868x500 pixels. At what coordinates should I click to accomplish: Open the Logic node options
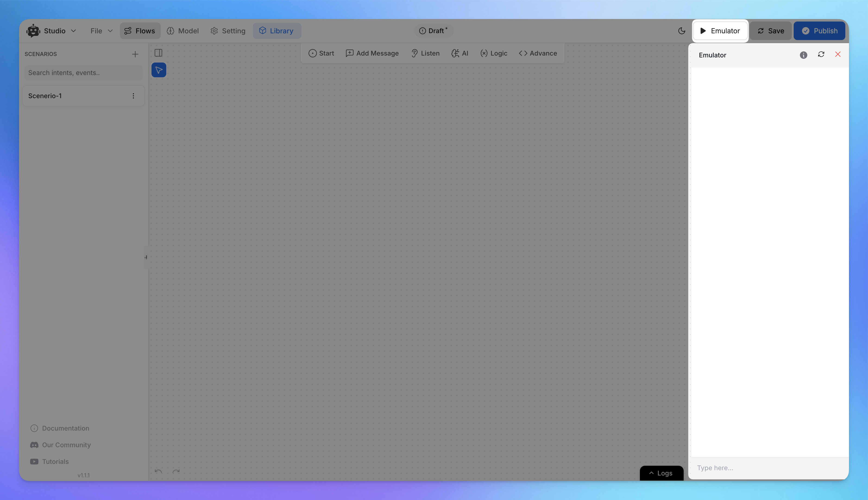(494, 53)
